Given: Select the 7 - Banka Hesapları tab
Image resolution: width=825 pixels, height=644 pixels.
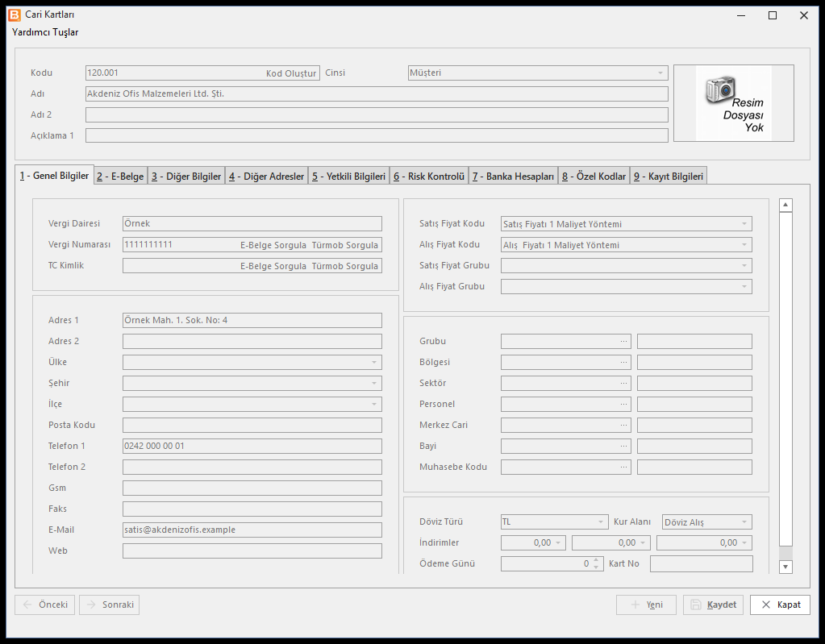Looking at the screenshot, I should (513, 177).
